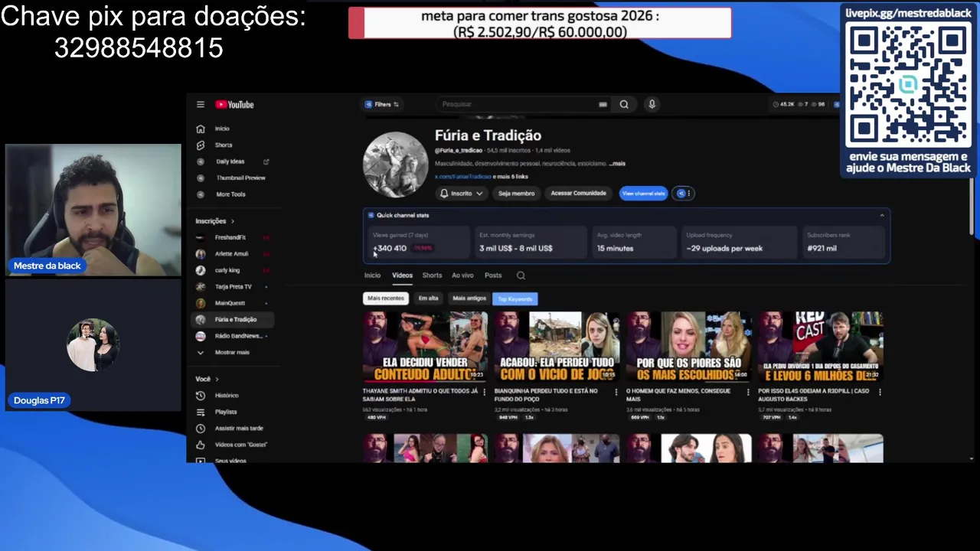
Task: Open menu for CASO AUGUSTO BACKES video
Action: (x=879, y=392)
